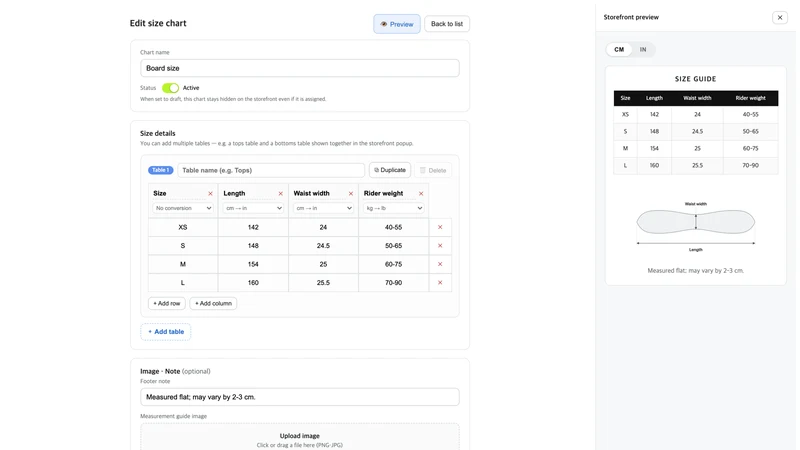
Task: Delete the L row
Action: [440, 282]
